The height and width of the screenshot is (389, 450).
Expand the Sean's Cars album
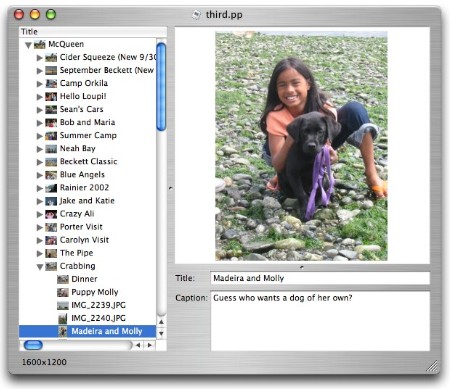pyautogui.click(x=39, y=110)
